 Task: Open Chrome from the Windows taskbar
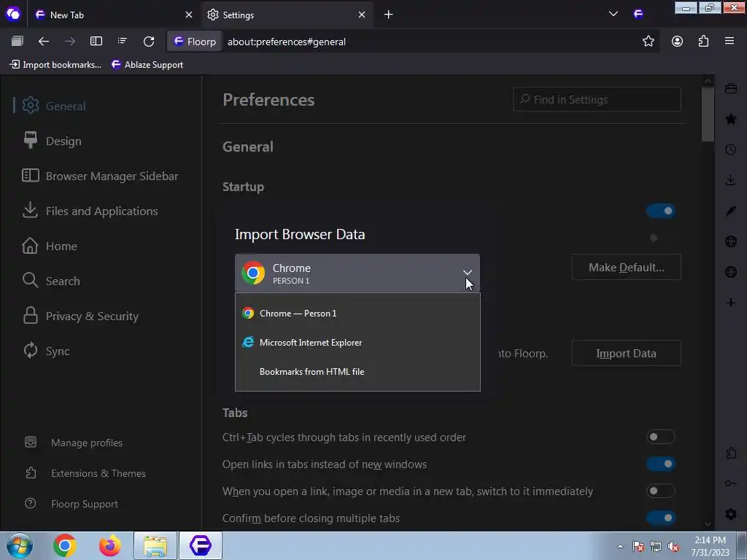point(64,545)
